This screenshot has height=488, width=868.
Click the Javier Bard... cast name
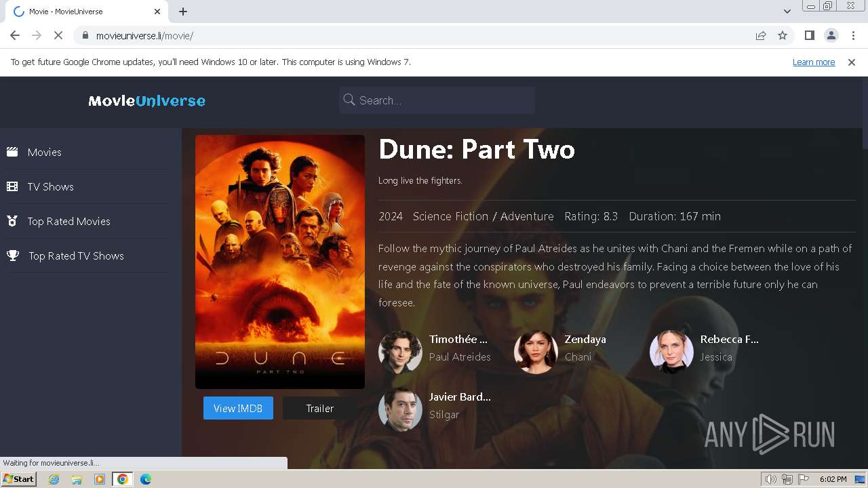[460, 397]
